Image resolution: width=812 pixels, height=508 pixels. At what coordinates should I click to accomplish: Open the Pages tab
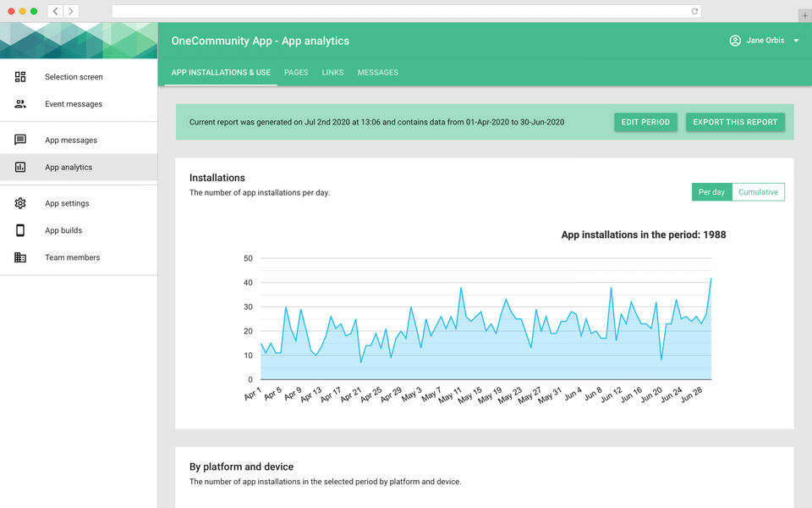(x=296, y=73)
